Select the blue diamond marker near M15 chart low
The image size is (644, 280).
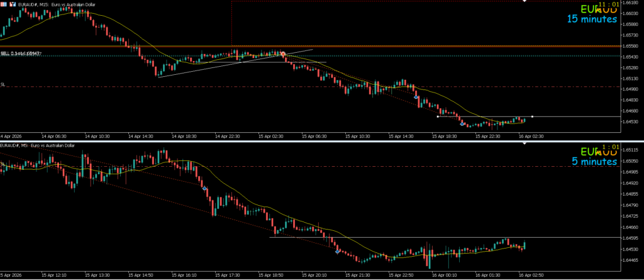[463, 123]
